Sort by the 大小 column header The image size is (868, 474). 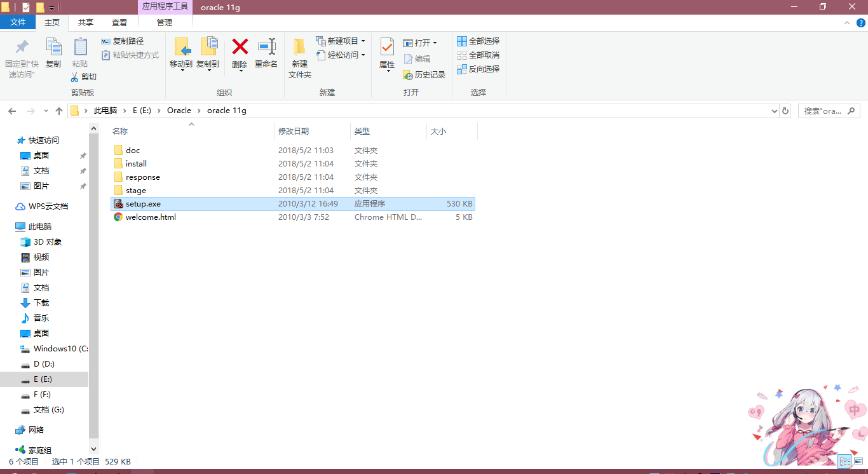452,132
